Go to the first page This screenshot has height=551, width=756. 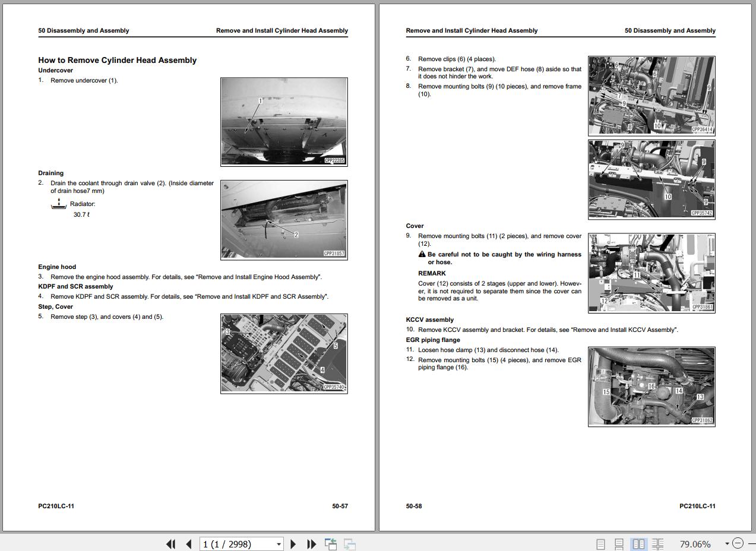[x=170, y=544]
